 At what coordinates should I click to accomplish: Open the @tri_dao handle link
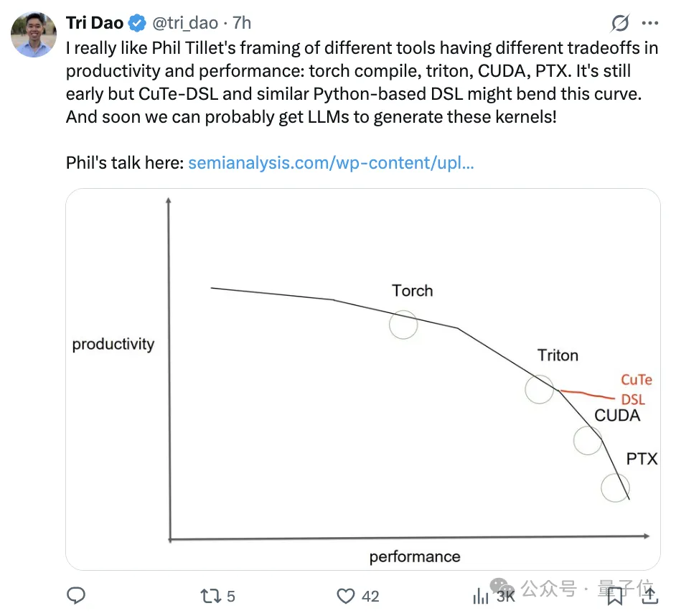click(x=185, y=24)
